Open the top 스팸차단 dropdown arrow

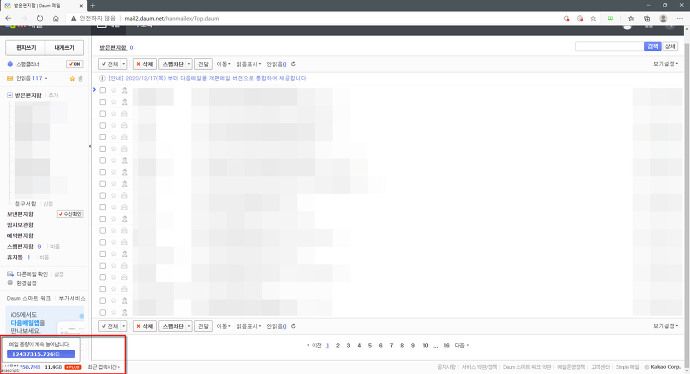pos(189,64)
